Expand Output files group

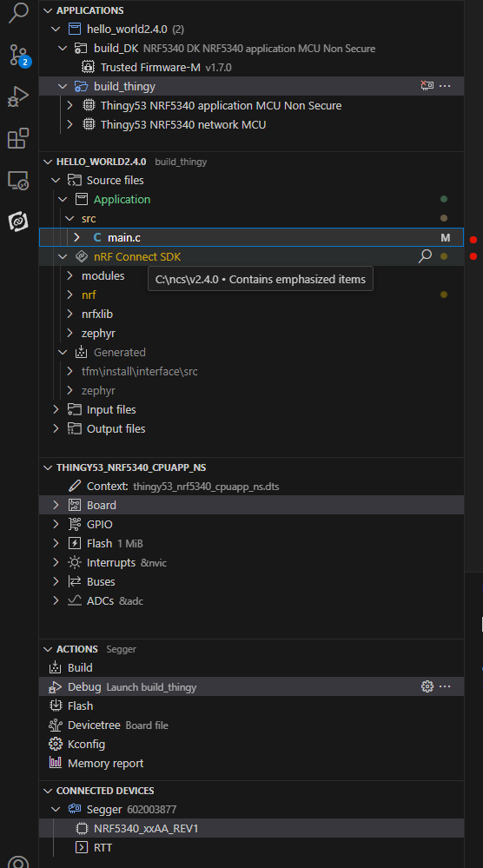point(56,428)
